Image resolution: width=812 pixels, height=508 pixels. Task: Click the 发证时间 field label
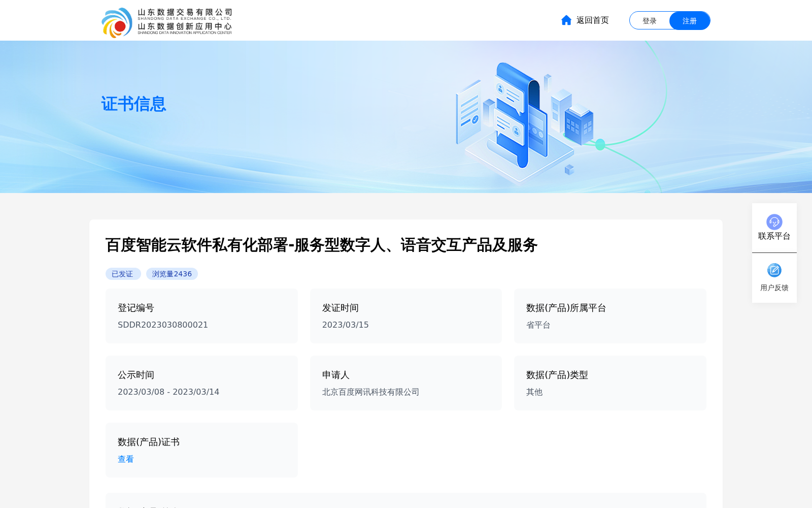[x=341, y=308]
